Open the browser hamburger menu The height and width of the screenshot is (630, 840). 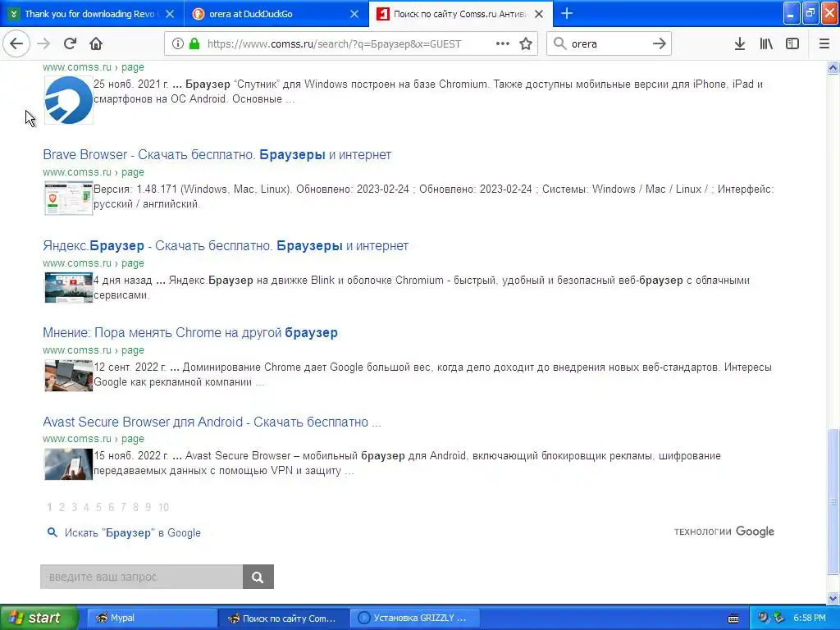coord(824,44)
